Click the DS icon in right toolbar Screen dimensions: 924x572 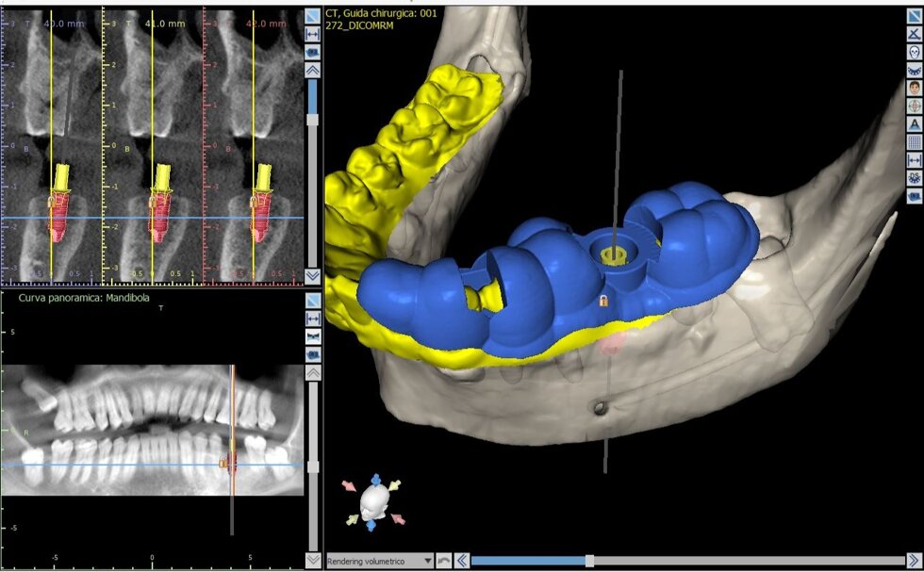click(x=914, y=178)
